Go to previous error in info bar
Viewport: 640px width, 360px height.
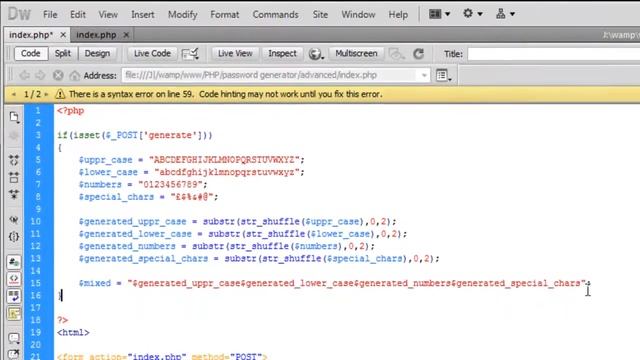point(14,94)
